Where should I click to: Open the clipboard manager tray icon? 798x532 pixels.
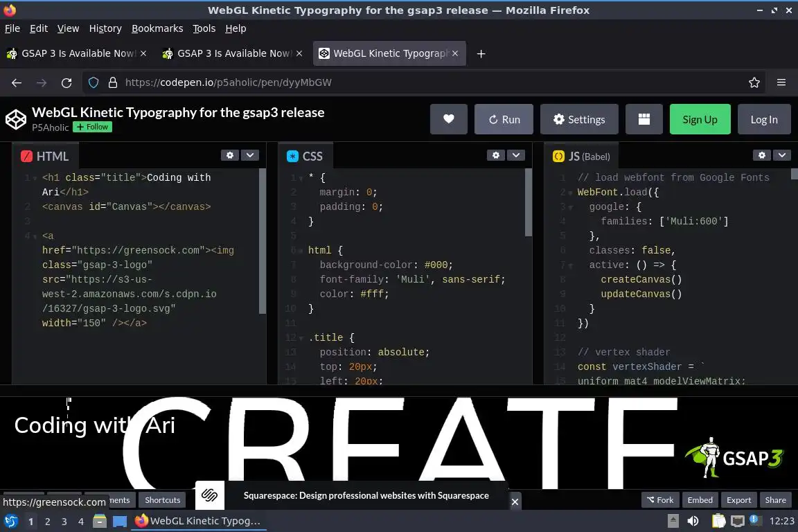click(718, 521)
